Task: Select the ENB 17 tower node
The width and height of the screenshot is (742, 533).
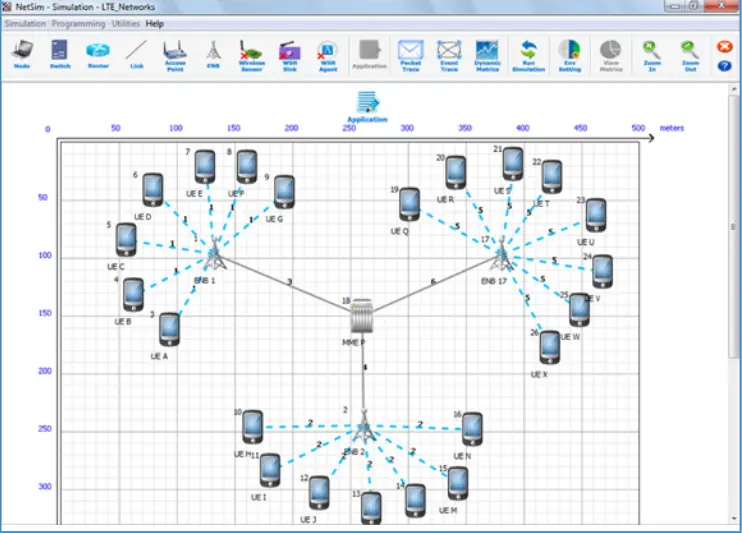Action: pyautogui.click(x=502, y=258)
